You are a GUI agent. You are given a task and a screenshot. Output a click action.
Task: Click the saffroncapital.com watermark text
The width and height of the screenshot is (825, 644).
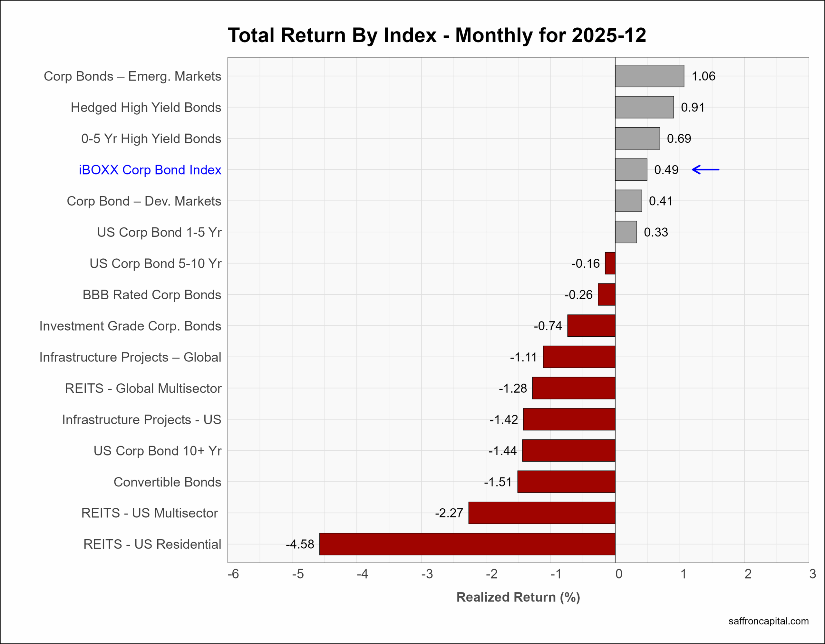[768, 621]
